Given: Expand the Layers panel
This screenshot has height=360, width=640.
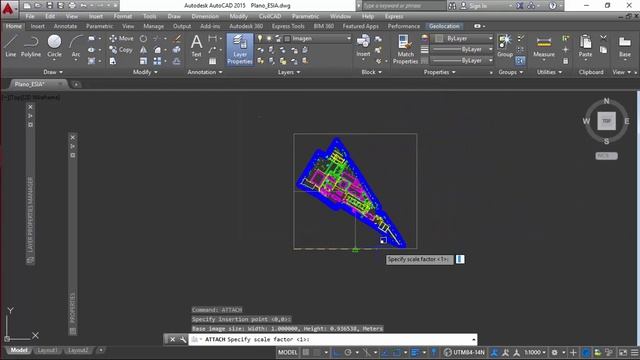Looking at the screenshot, I should [x=289, y=72].
